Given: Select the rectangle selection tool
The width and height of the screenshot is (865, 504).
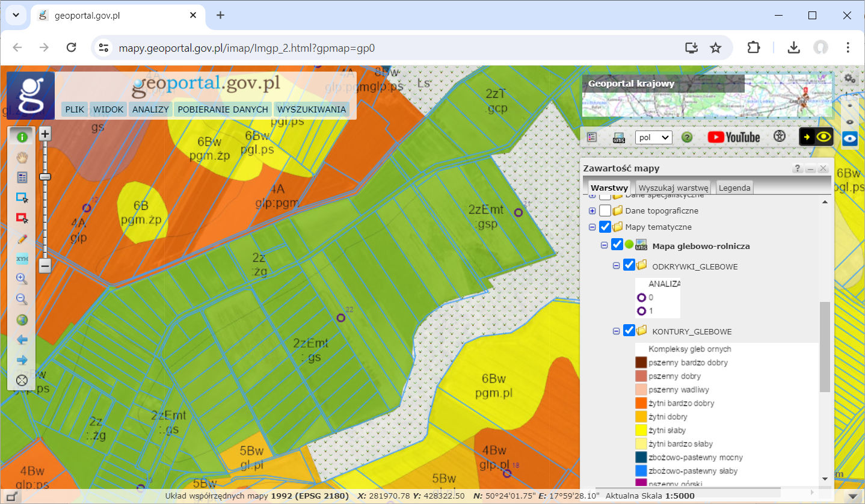Looking at the screenshot, I should tap(22, 197).
